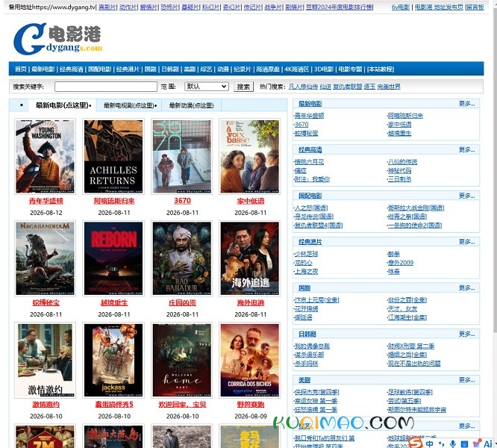Open the Corrida dos Bichos movie poster

pos(250,360)
